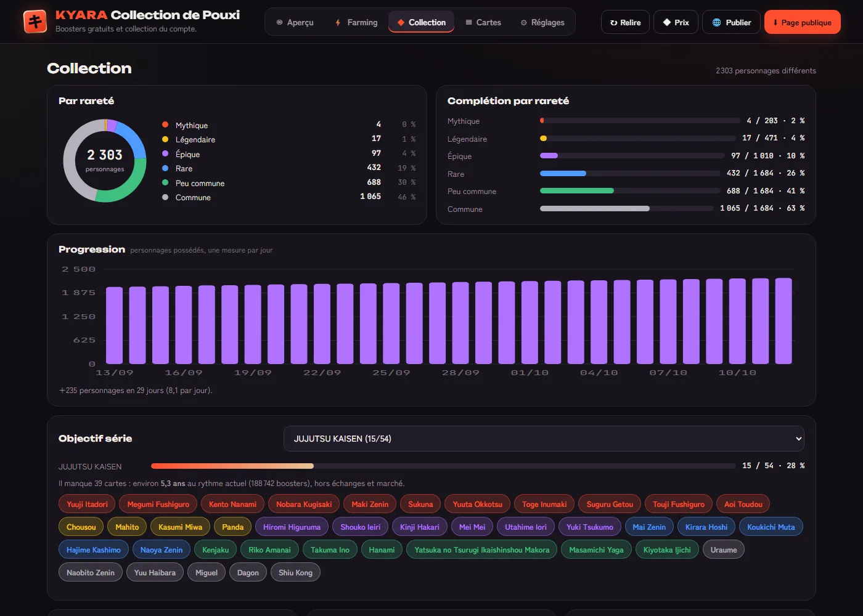
Task: Click the JUJUTSU KAISEN objective progress bar
Action: coord(443,466)
